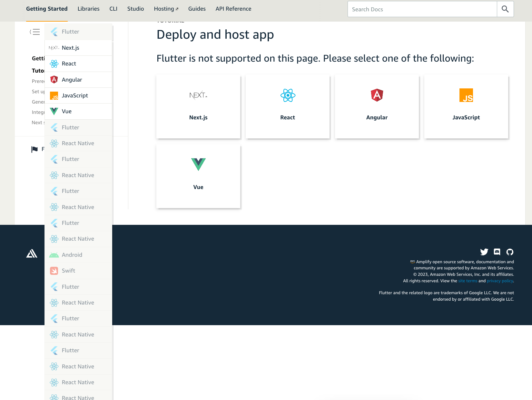Choose the JavaScript icon from the menu
Screen dimensions: 532x400
tap(54, 95)
